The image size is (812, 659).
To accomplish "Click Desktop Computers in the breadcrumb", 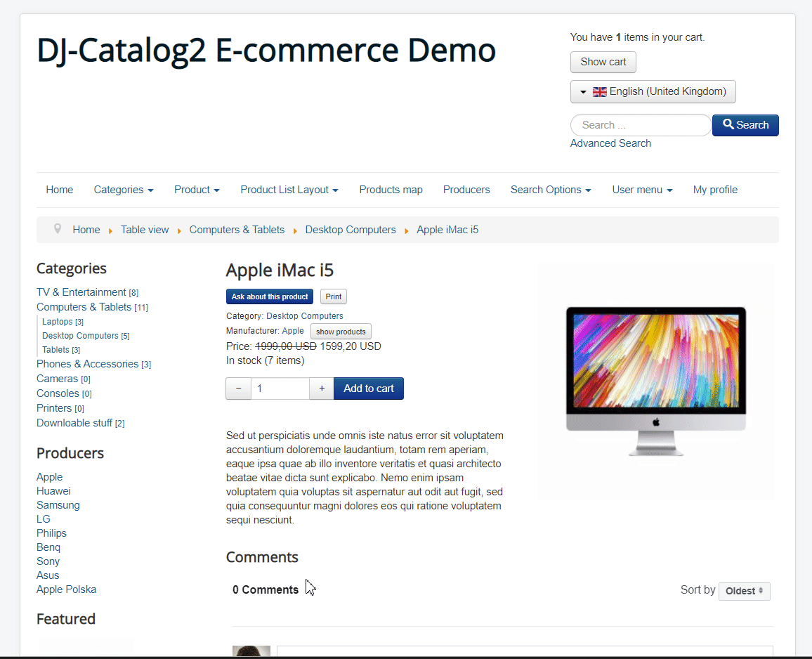I will coord(350,230).
